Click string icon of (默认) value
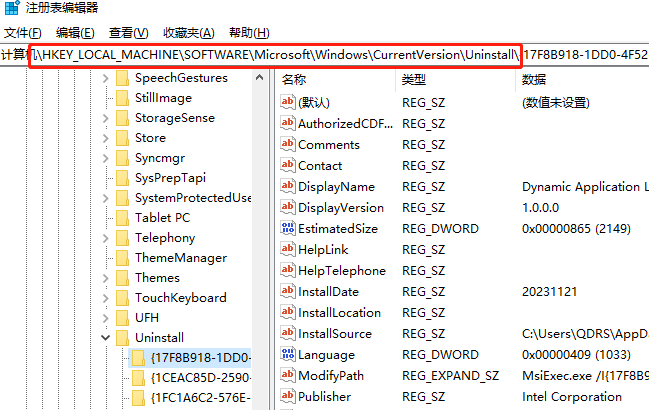 (x=288, y=102)
